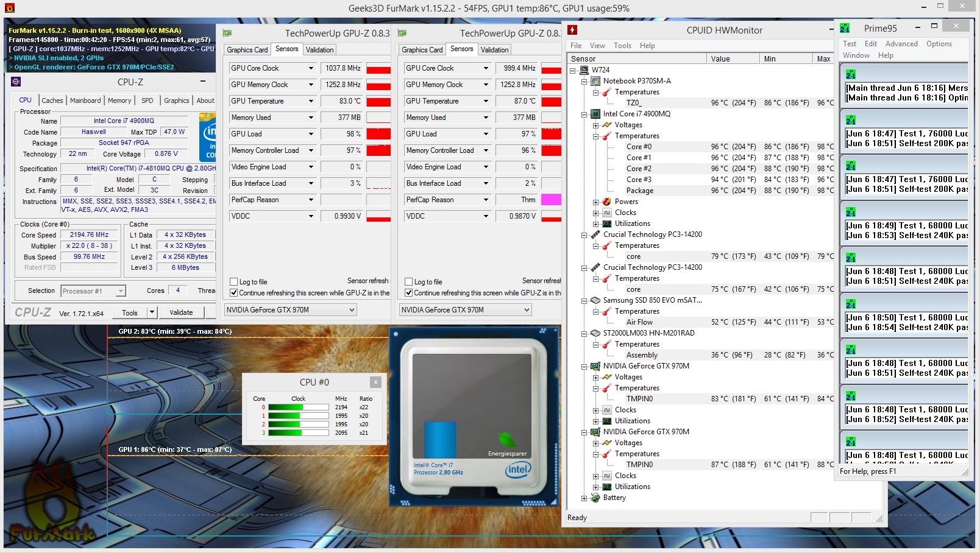Click the Samsung SSD 850 EVO drive icon

pos(595,300)
